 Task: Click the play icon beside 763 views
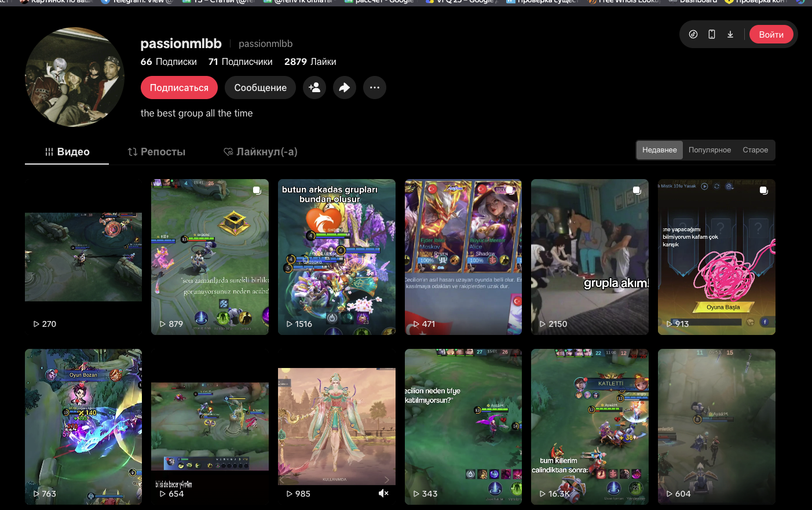tap(36, 494)
